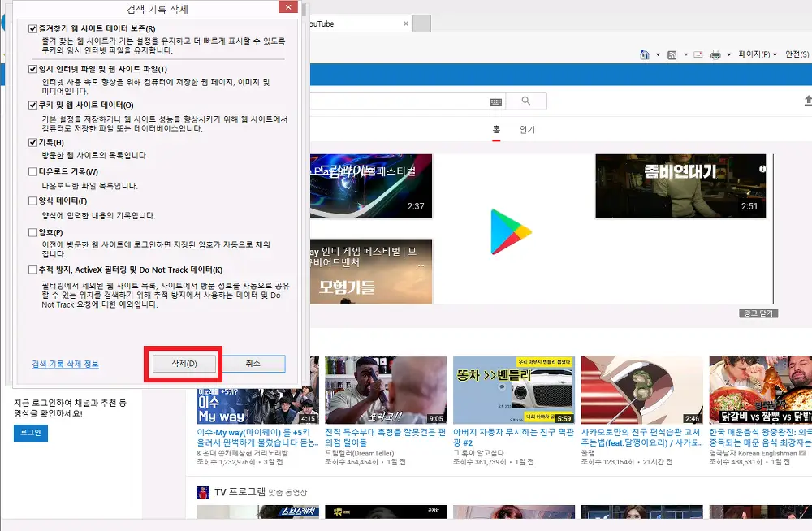The image size is (812, 531).
Task: Open the 그 톡이 알고싶다 channel link
Action: click(x=478, y=453)
